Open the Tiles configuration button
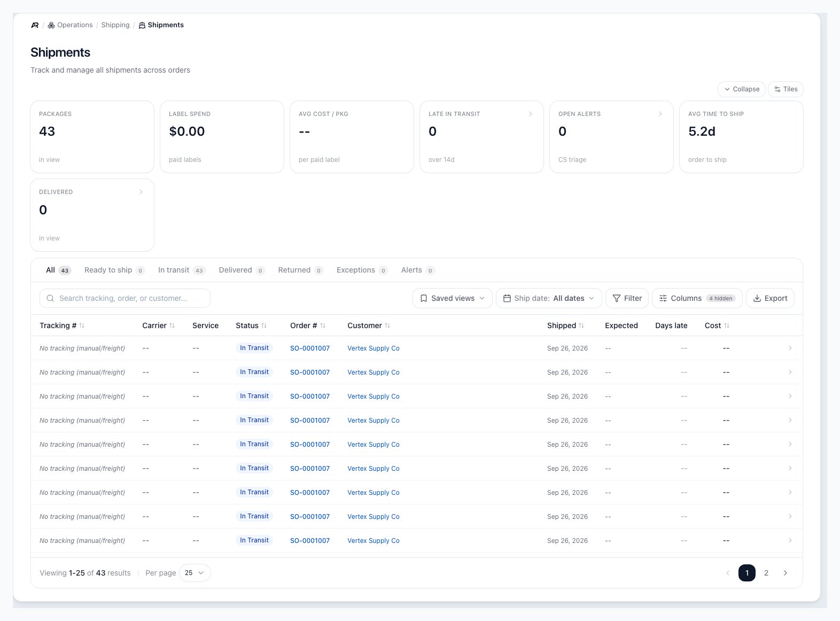The image size is (840, 621). 785,89
